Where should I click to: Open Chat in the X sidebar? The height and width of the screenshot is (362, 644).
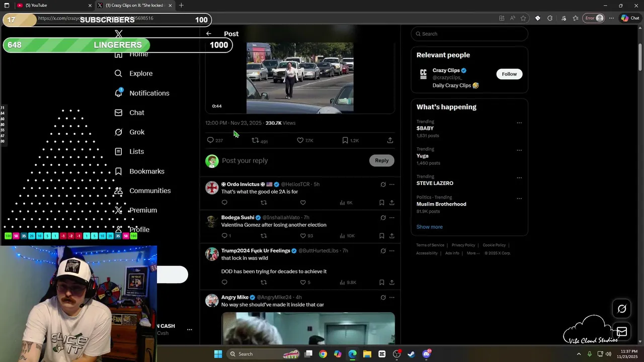(129, 113)
